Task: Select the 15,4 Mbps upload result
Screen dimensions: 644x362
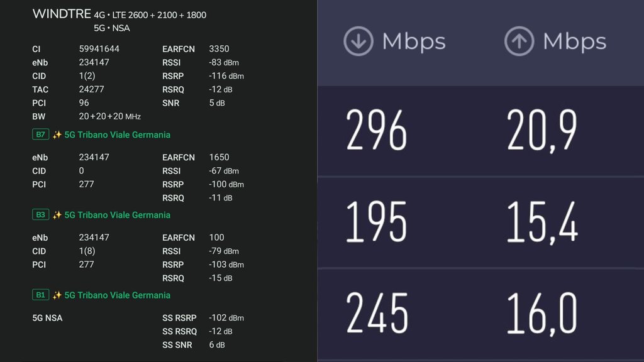Action: tap(542, 223)
